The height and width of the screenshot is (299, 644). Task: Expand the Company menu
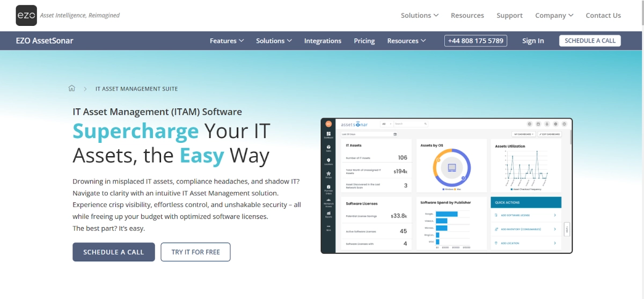coord(554,16)
